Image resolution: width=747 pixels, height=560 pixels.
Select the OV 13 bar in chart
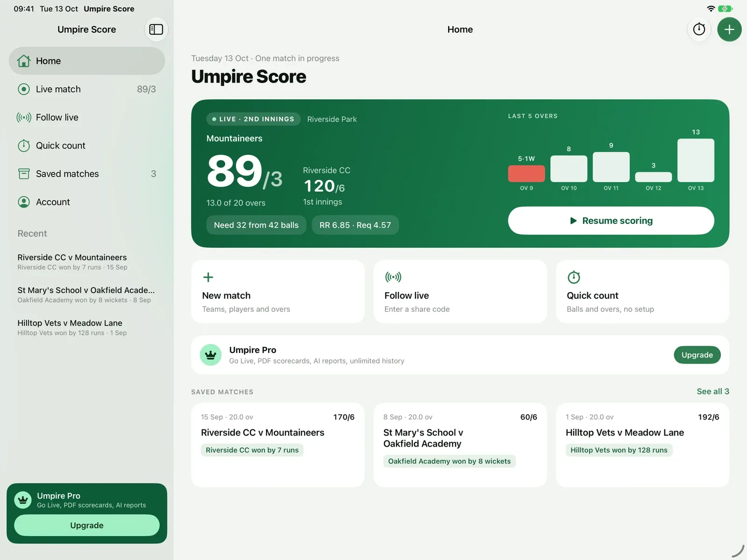tap(696, 160)
